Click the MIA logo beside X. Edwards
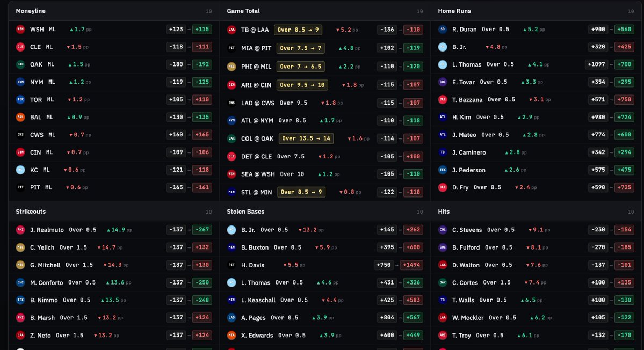644x350 pixels. [231, 335]
